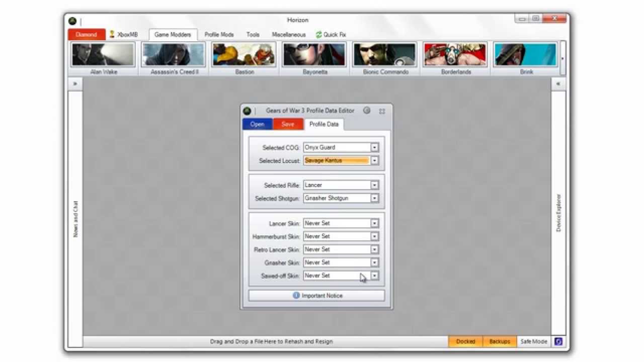Select the Profile Data tab

pos(324,124)
